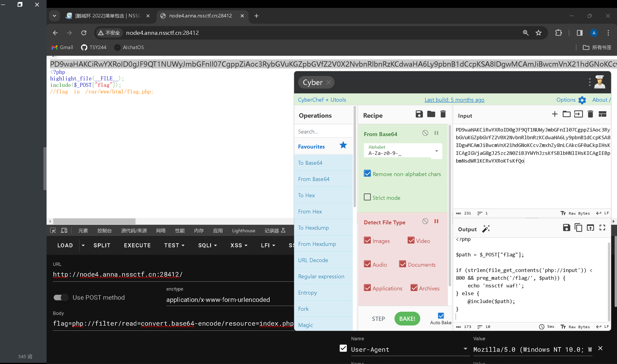Expand the SQLI dropdown menu
Screen dimensions: 617x364
pos(207,245)
